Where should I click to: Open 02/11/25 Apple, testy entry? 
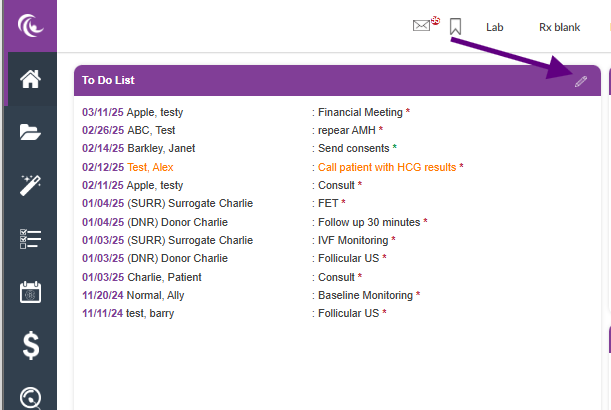tap(132, 185)
